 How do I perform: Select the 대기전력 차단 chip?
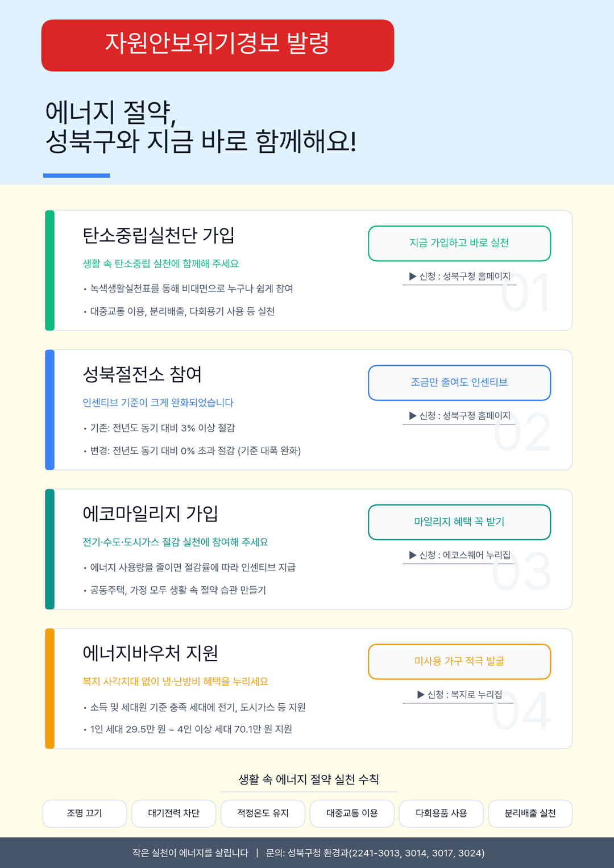(174, 813)
